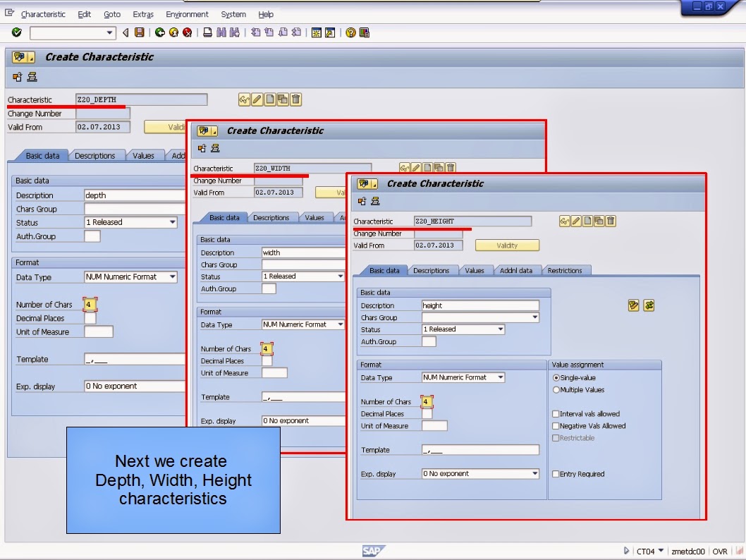Switch to Restrictions tab

pos(565,270)
